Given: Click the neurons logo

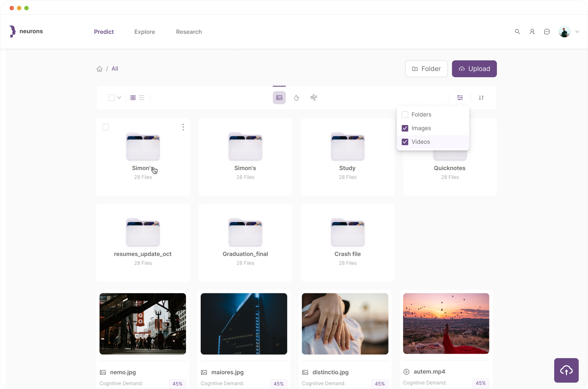Looking at the screenshot, I should 26,32.
